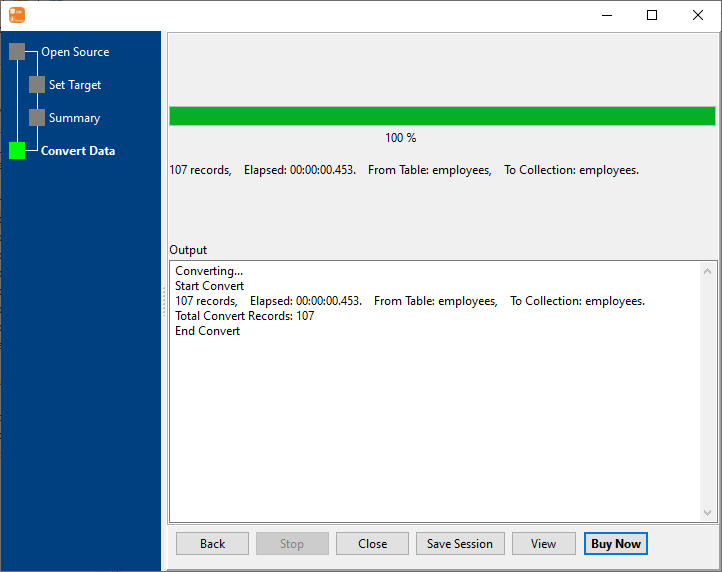Click the Total Convert Records line in Output
Image resolution: width=722 pixels, height=572 pixels.
245,316
